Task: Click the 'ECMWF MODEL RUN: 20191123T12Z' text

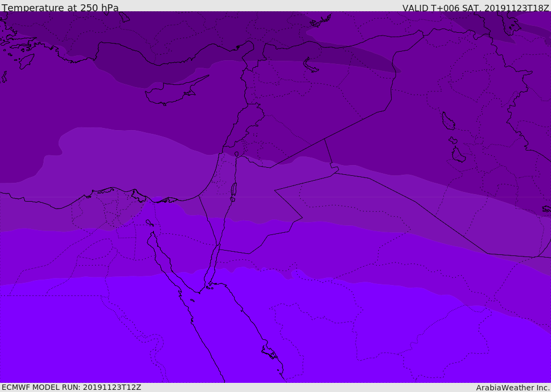Action: 72,387
